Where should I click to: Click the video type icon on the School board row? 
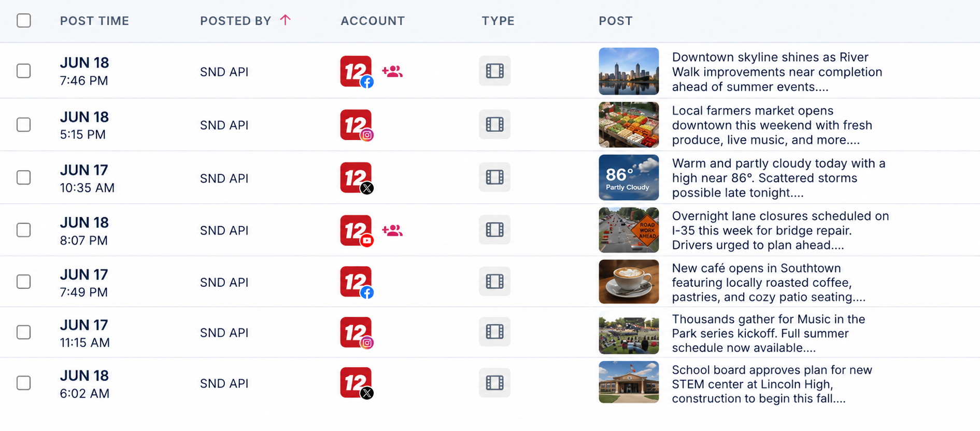click(x=494, y=383)
